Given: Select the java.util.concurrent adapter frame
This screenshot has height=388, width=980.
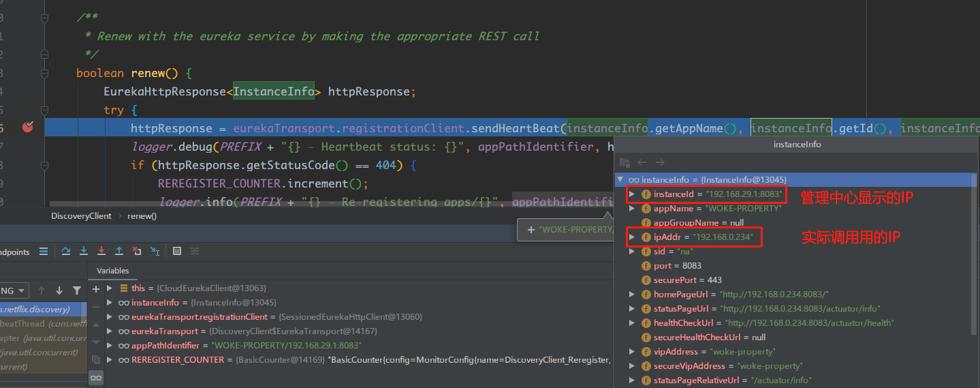Looking at the screenshot, I should point(44,338).
